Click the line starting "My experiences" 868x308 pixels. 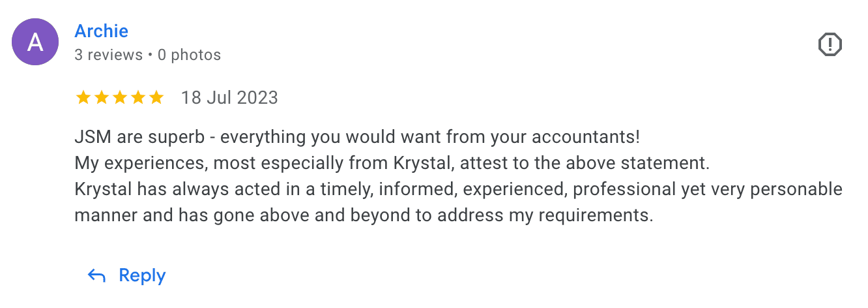point(391,163)
